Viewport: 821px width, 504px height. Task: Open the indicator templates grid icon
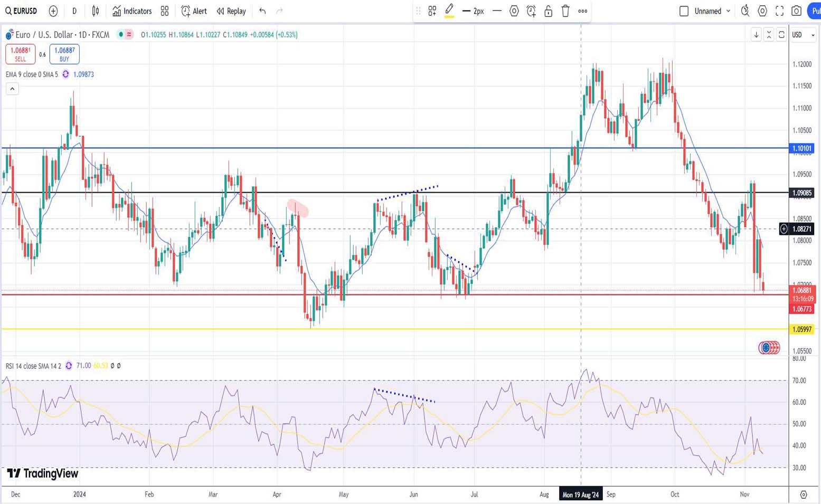coord(165,11)
